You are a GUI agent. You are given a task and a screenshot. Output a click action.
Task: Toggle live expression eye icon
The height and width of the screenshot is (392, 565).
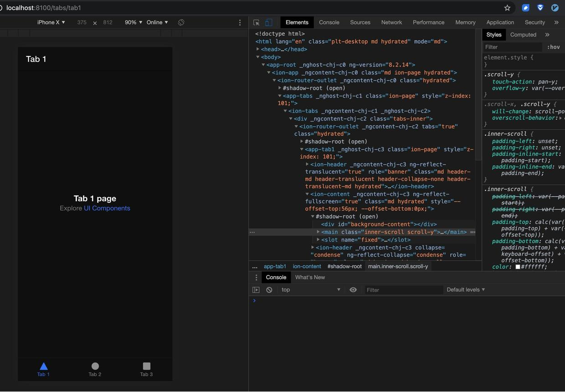(353, 290)
